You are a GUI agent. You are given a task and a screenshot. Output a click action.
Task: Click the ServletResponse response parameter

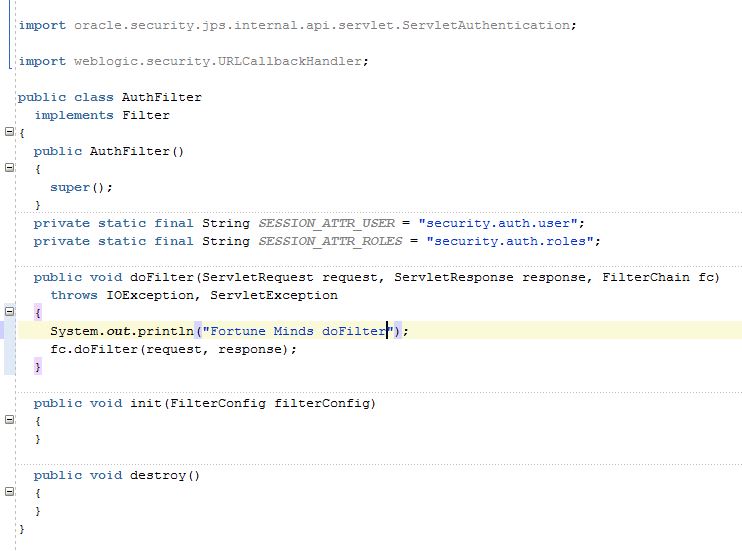[x=489, y=277]
